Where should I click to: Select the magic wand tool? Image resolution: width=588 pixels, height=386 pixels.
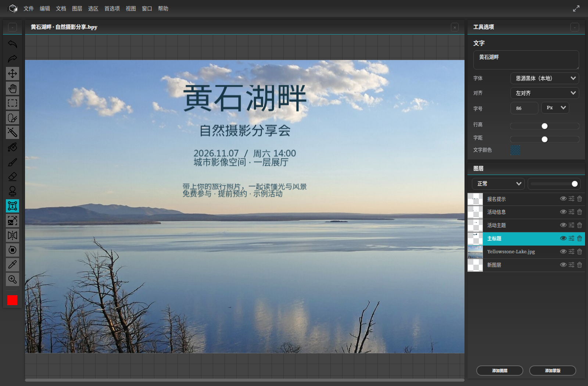(x=12, y=132)
